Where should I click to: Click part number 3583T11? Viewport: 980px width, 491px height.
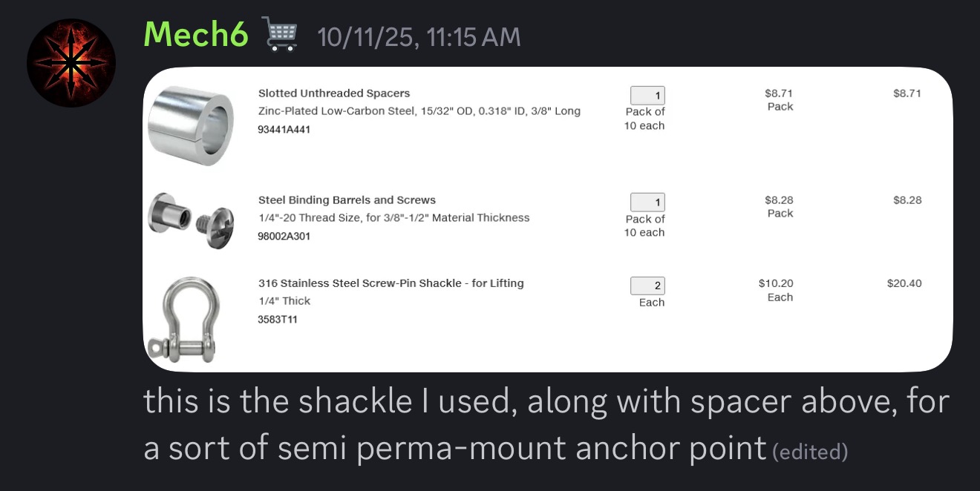pyautogui.click(x=278, y=320)
